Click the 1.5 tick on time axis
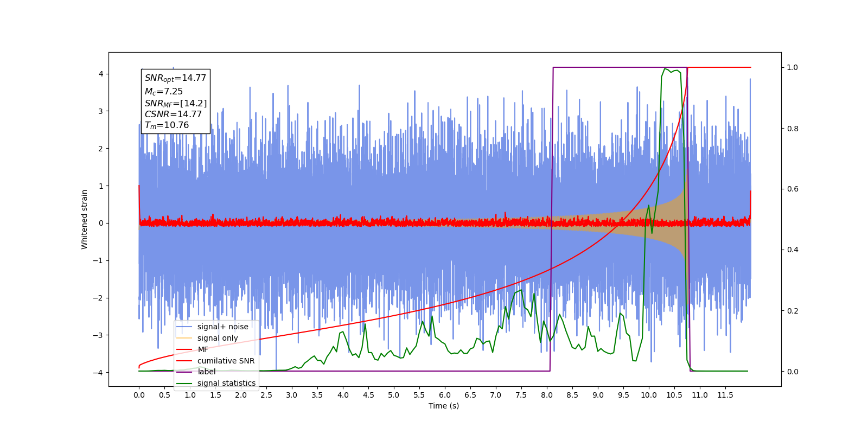868x434 pixels. click(215, 395)
